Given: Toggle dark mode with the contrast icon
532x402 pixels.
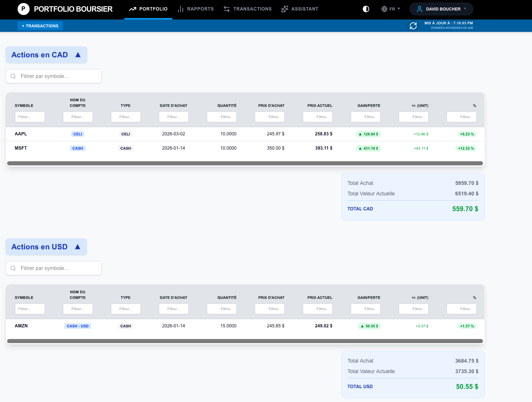Looking at the screenshot, I should point(366,9).
